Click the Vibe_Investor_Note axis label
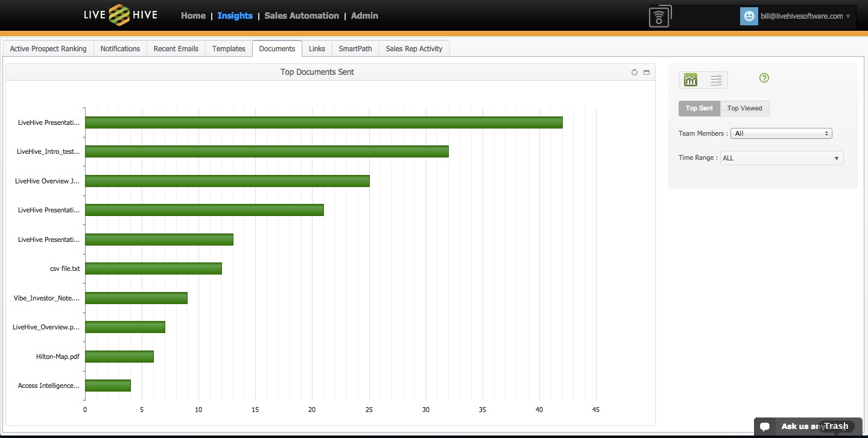The height and width of the screenshot is (438, 868). [x=46, y=298]
